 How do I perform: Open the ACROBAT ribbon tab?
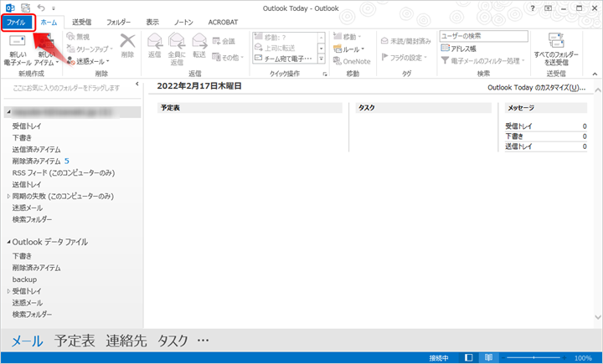point(223,23)
